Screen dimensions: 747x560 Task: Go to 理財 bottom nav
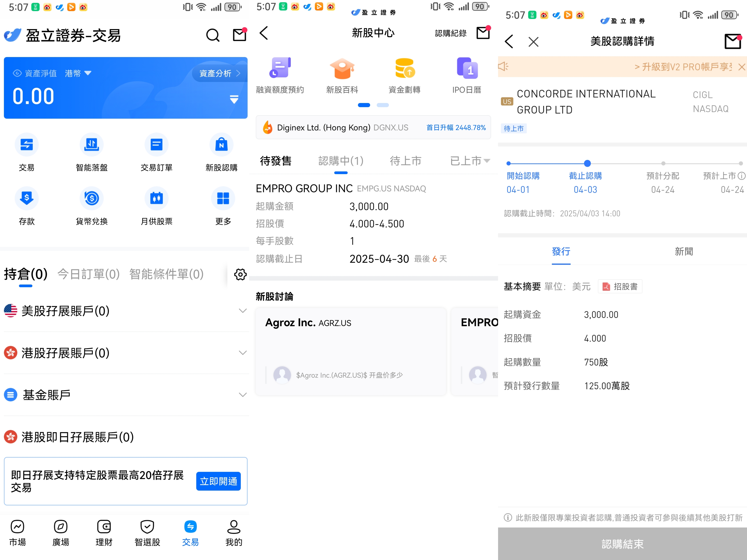pyautogui.click(x=104, y=533)
